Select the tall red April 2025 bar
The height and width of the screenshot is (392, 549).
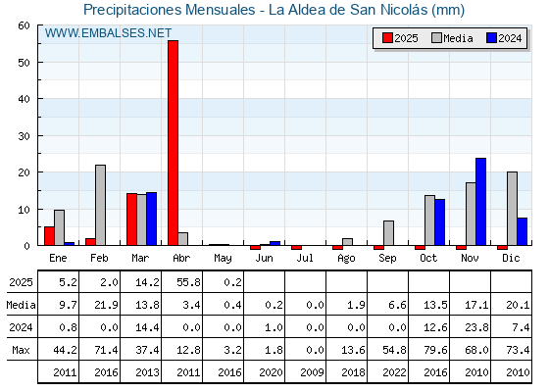(x=173, y=143)
